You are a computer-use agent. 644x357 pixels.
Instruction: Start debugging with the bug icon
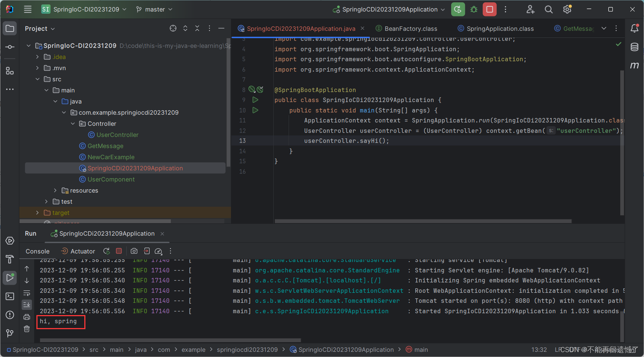(474, 9)
